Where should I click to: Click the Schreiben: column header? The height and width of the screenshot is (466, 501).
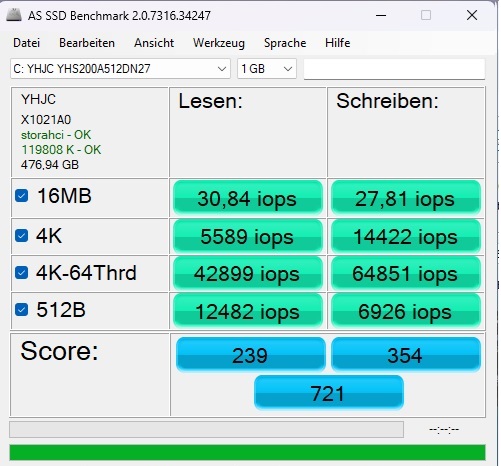click(x=387, y=101)
